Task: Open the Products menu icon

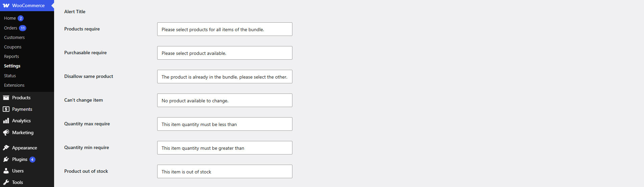Action: (6, 98)
